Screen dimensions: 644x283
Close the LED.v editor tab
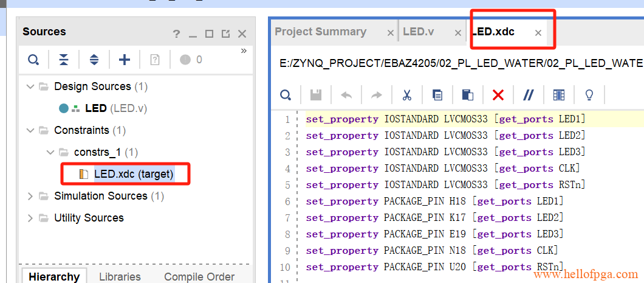458,33
